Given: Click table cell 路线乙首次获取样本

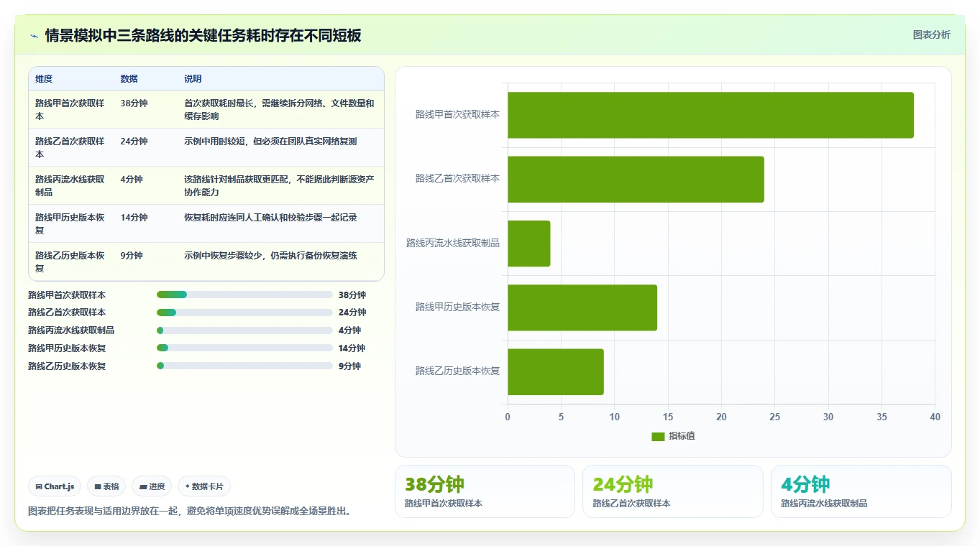Looking at the screenshot, I should coord(70,147).
